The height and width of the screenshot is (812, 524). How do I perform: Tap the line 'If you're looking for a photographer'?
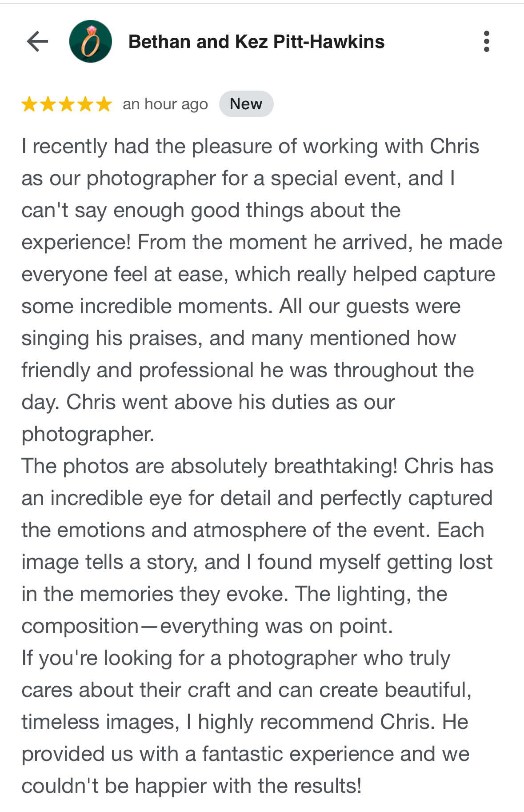point(236,658)
